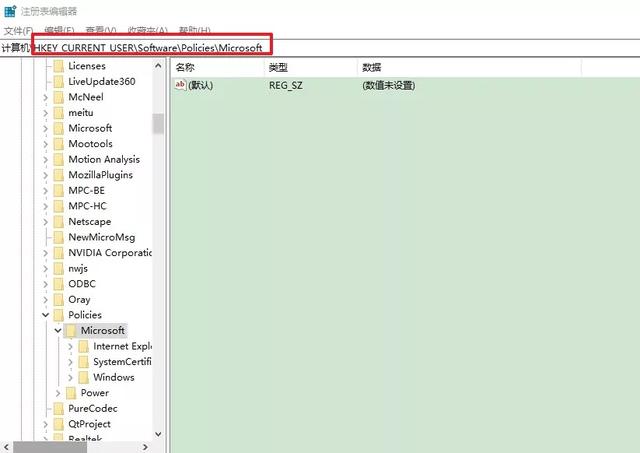Collapse the Microsoft subkey under Policies

(58, 331)
